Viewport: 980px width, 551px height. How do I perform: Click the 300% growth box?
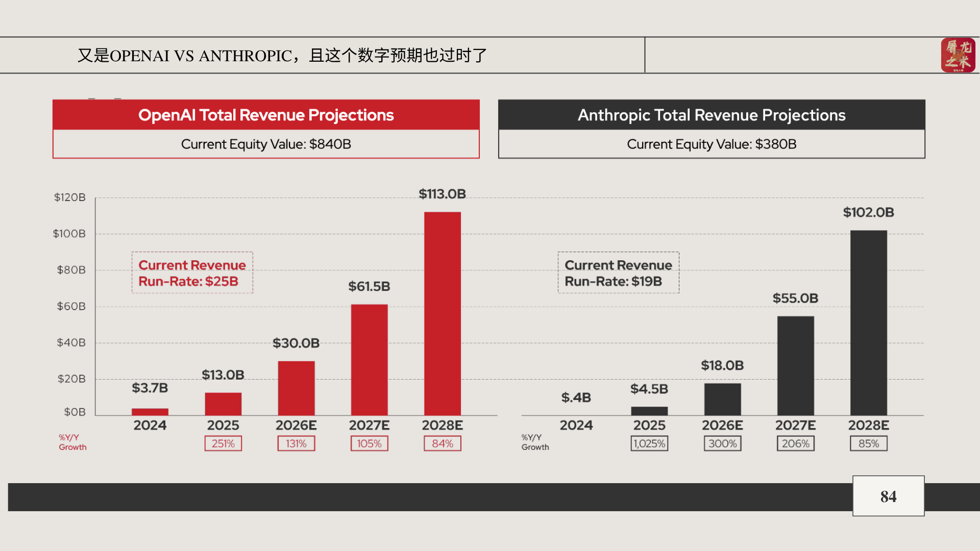point(722,443)
